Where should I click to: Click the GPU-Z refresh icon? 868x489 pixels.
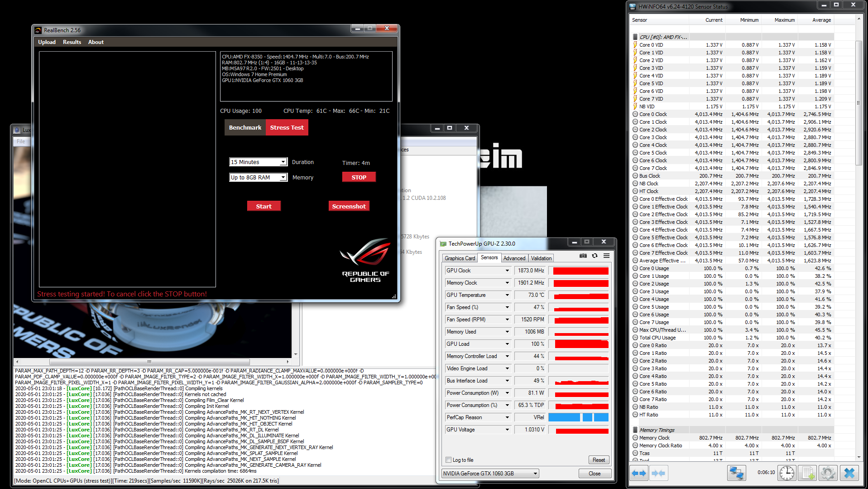(595, 256)
